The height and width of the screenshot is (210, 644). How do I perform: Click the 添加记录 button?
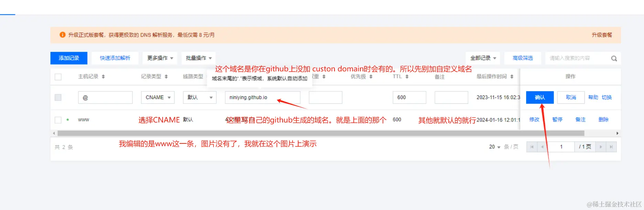69,58
